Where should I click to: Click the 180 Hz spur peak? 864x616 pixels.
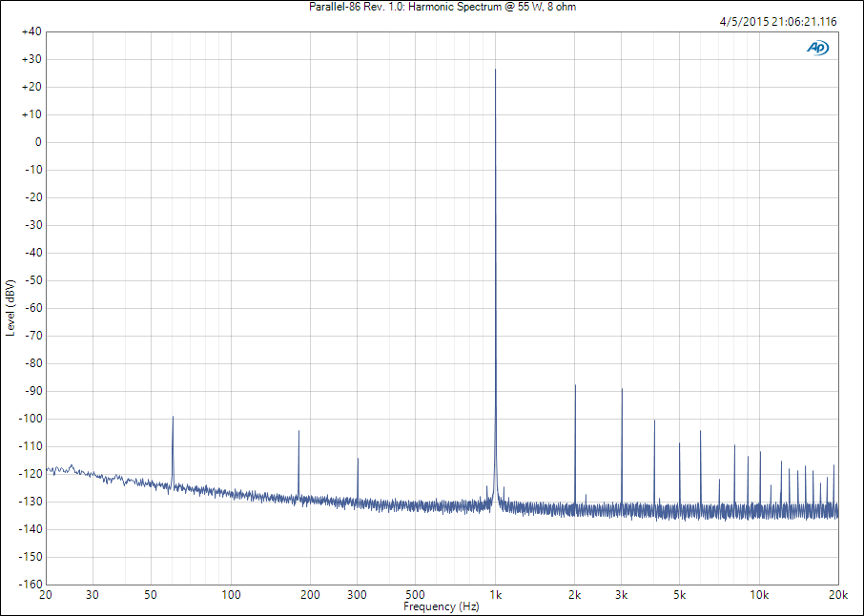pyautogui.click(x=298, y=431)
